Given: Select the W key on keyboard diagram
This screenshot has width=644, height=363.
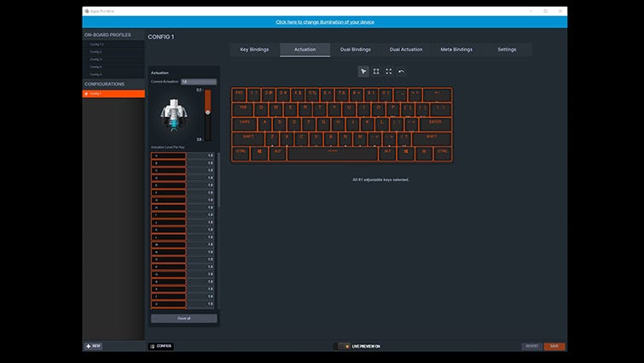Looking at the screenshot, I should pos(276,110).
